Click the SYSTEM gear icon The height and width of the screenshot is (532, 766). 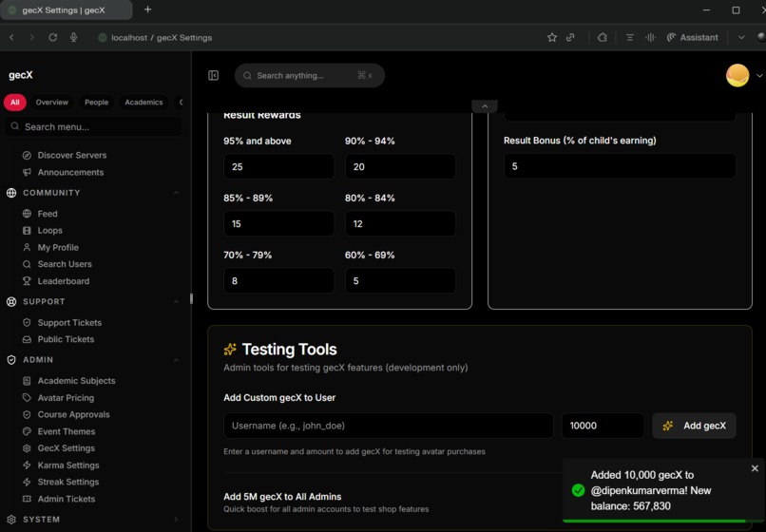coord(11,520)
